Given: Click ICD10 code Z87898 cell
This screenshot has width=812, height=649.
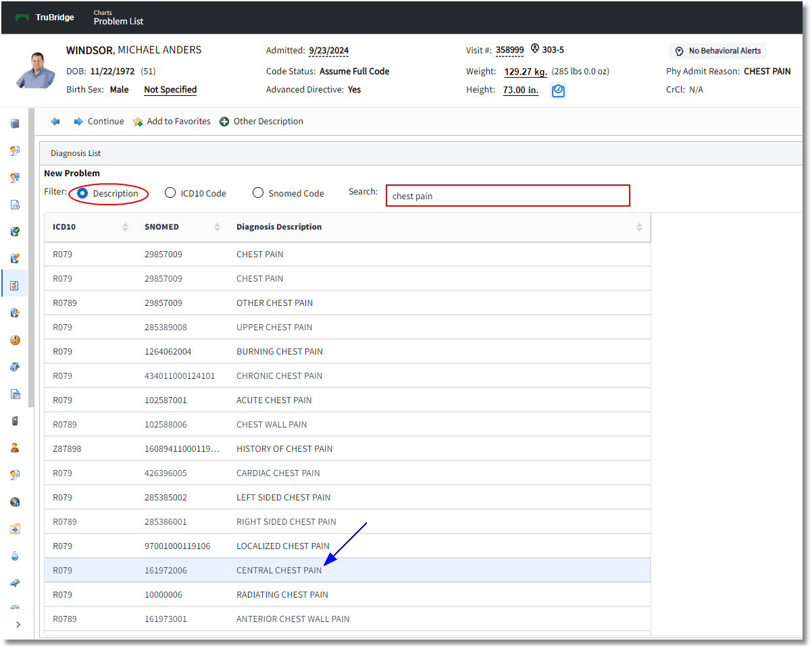Looking at the screenshot, I should (x=67, y=449).
